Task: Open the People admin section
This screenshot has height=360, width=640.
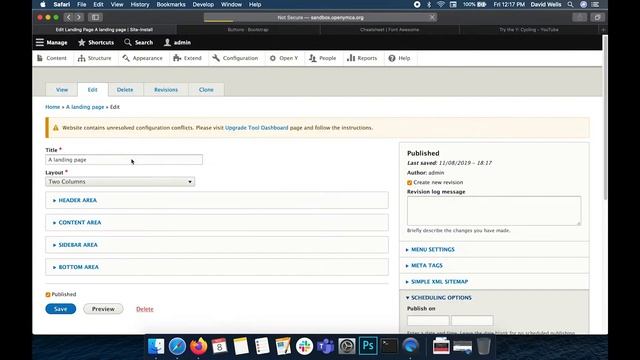Action: click(322, 58)
